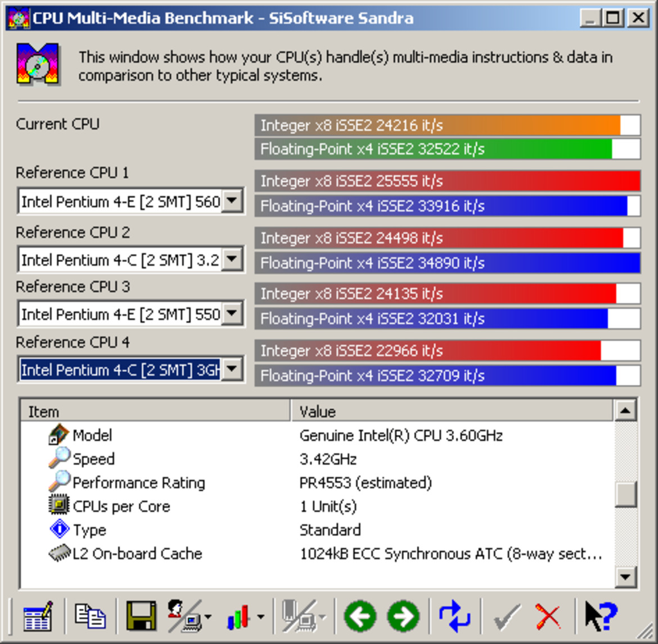
Task: Click the Current CPU Integer 24216 bar
Action: click(447, 125)
